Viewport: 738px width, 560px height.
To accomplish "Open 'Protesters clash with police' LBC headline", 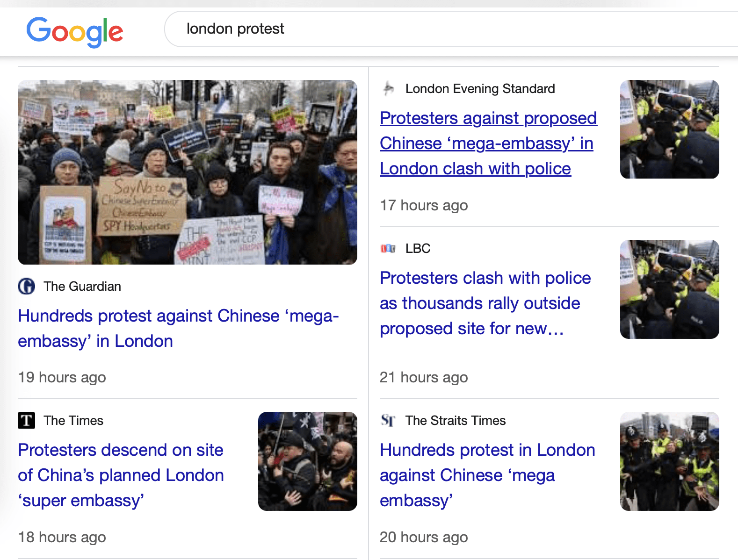I will point(485,303).
